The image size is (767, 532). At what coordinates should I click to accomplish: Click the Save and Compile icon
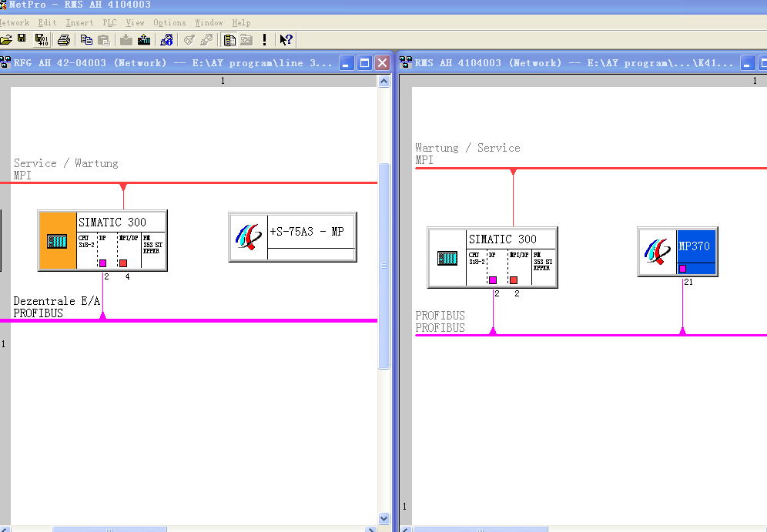[42, 39]
